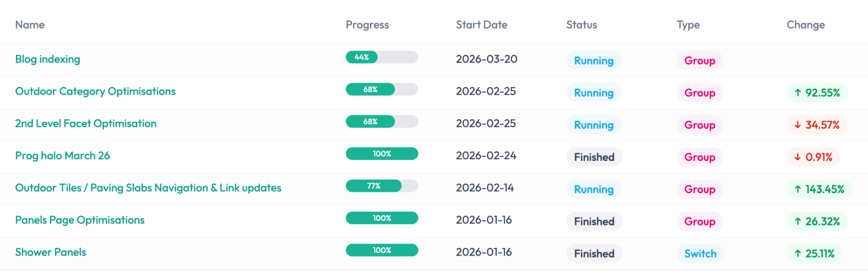The width and height of the screenshot is (868, 277).
Task: Click the up-arrow 143.45% change badge
Action: click(819, 189)
